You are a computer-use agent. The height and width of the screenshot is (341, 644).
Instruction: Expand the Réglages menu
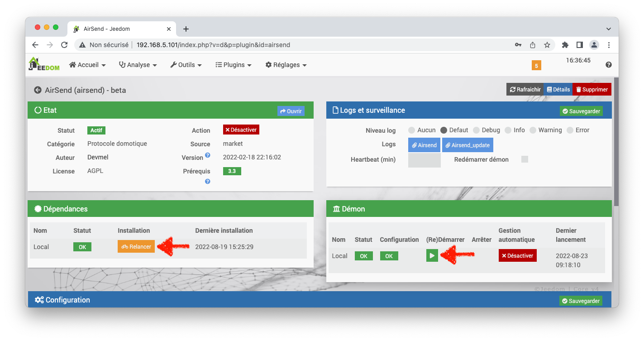[286, 65]
